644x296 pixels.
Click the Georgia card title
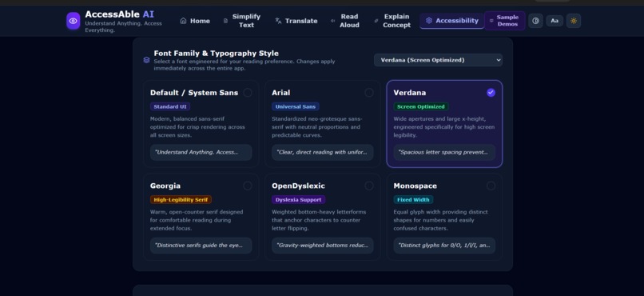click(165, 186)
